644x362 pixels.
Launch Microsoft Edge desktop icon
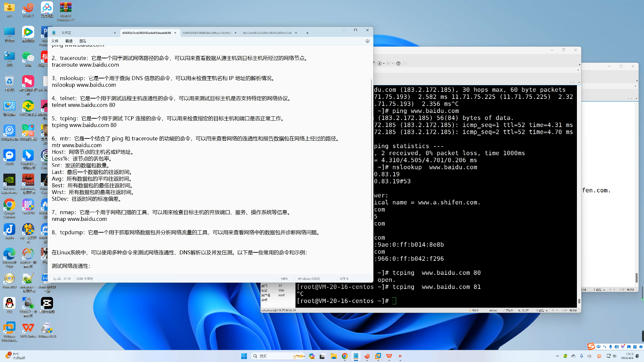click(x=9, y=257)
